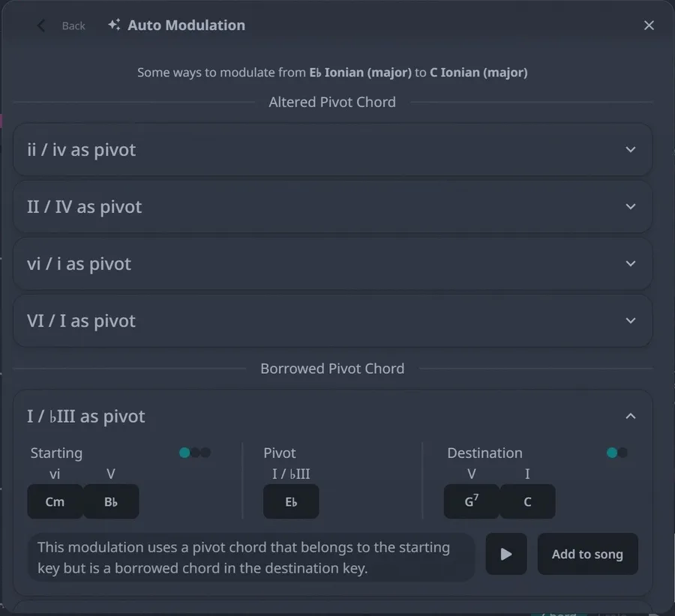
Task: Close the Auto Modulation dialog
Action: click(x=649, y=25)
